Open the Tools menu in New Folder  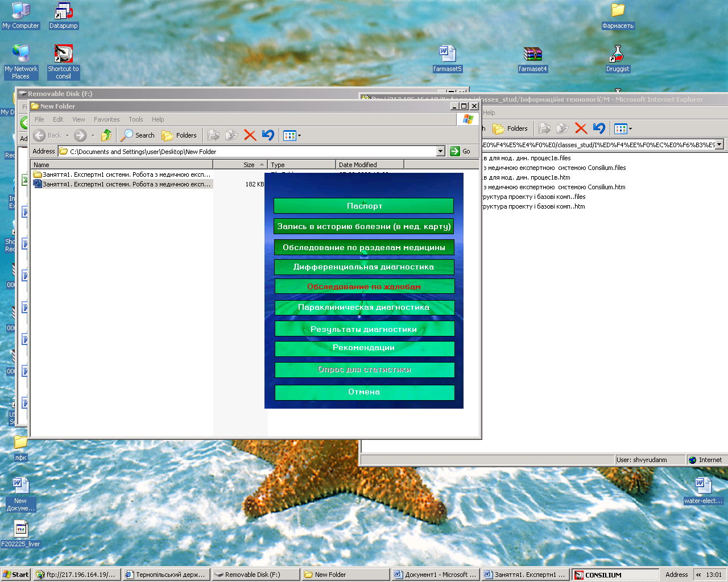coord(136,119)
